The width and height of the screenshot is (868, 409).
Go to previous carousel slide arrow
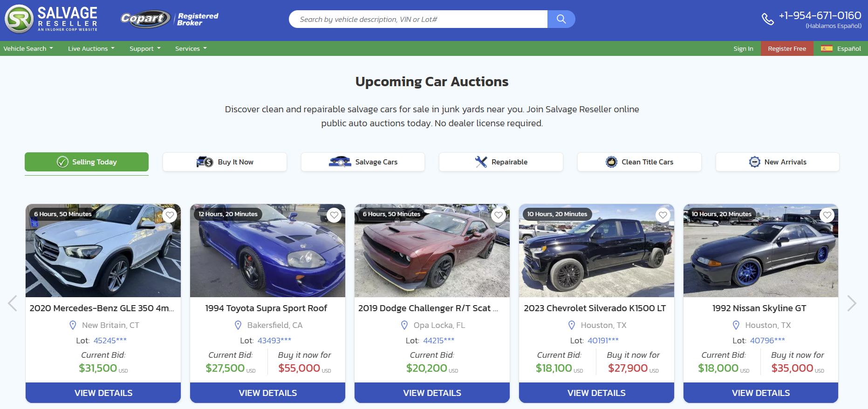[x=13, y=303]
